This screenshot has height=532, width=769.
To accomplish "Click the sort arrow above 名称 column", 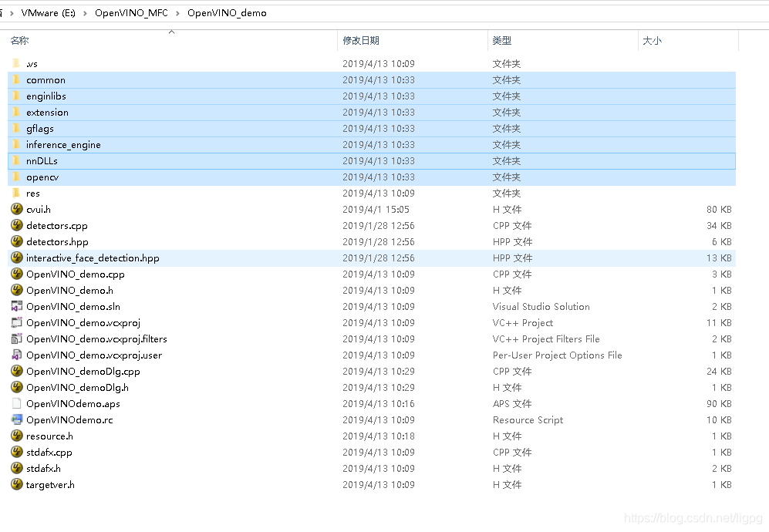I will 172,32.
